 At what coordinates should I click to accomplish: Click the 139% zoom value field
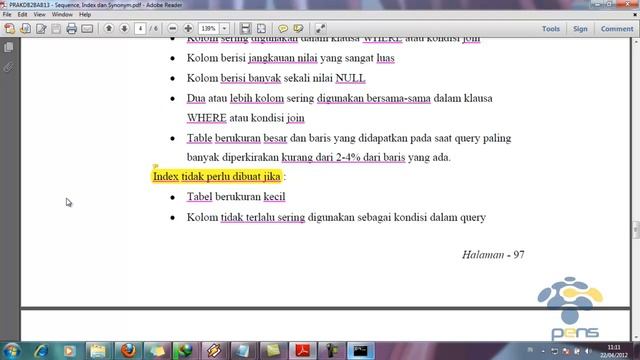(209, 29)
